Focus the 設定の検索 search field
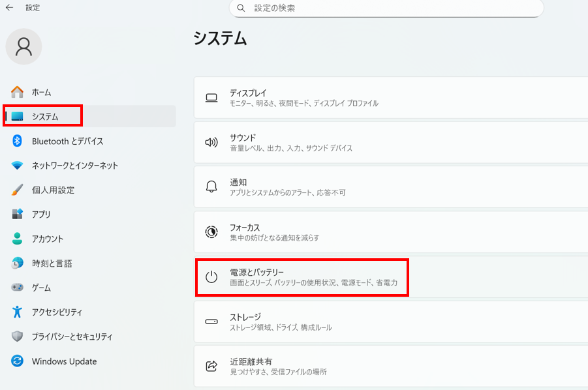Viewport: 588px width, 390px height. coord(392,8)
